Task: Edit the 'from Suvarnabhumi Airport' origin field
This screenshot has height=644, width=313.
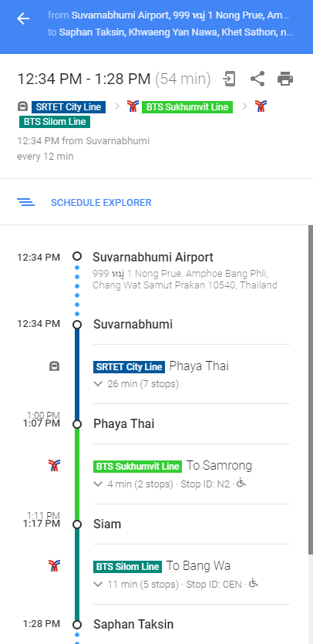Action: [168, 15]
